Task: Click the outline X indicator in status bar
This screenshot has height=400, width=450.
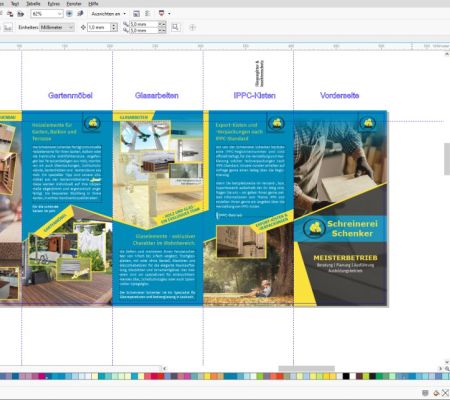Action: tap(445, 393)
